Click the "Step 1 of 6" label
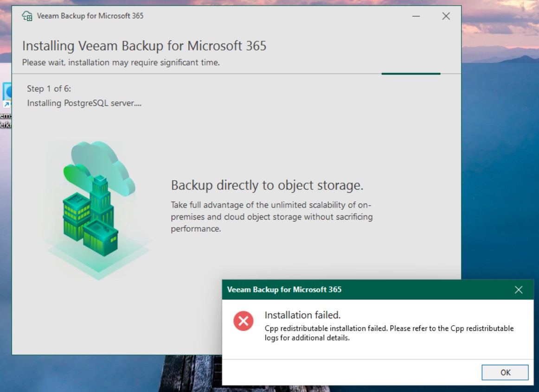539x392 pixels. (x=49, y=89)
